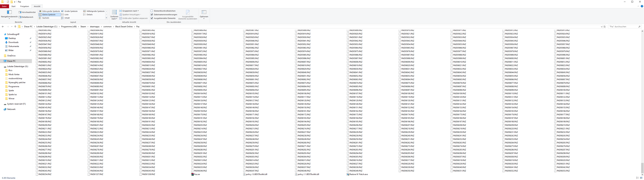Open the Datei menu

coord(4,7)
